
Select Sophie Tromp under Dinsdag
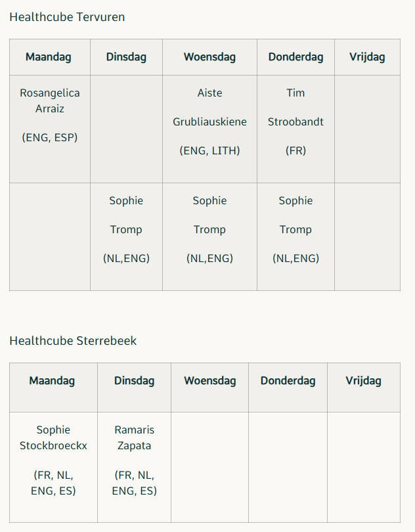126,237
